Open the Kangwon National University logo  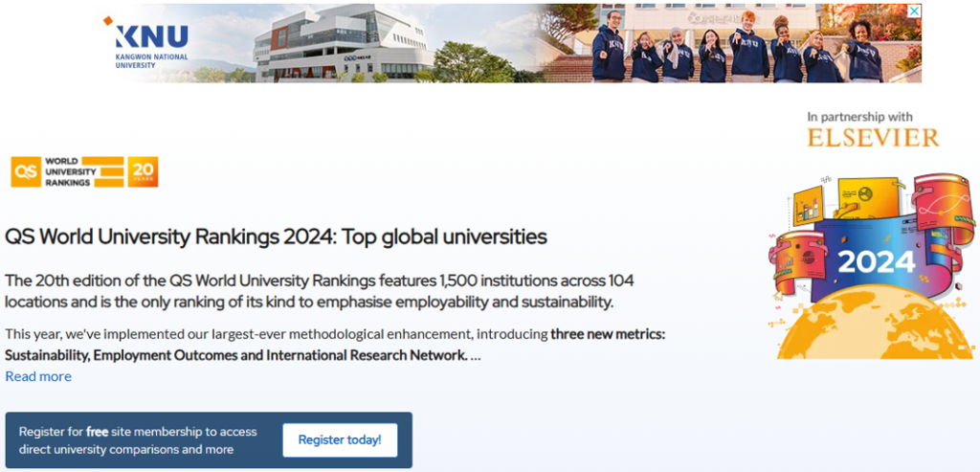(146, 44)
